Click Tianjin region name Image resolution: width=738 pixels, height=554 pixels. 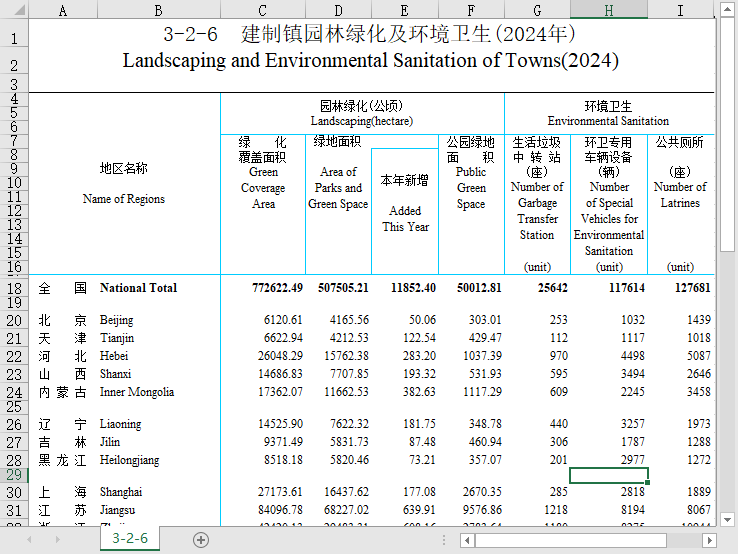[x=117, y=338]
